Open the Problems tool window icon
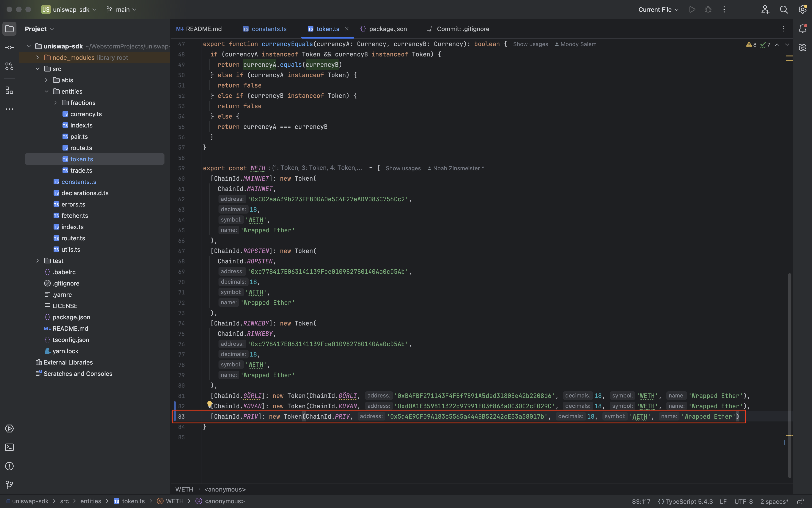The width and height of the screenshot is (812, 508). click(9, 466)
